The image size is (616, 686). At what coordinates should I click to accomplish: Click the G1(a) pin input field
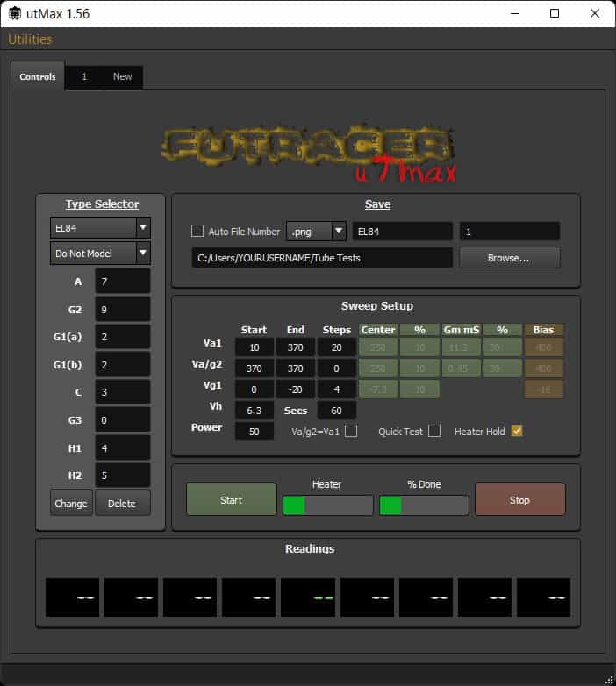(123, 337)
